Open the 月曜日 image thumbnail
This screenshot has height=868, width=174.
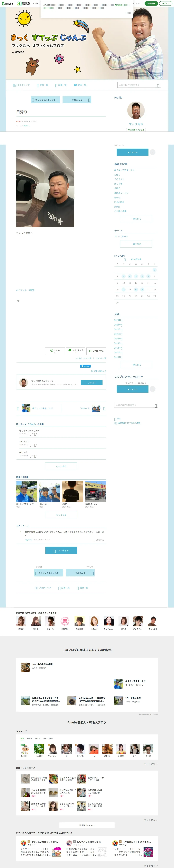[73, 491]
